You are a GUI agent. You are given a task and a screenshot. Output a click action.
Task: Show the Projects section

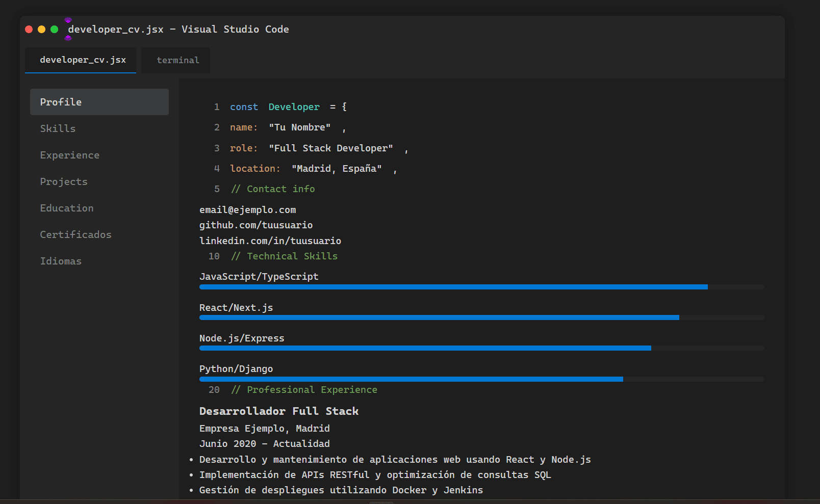99,181
